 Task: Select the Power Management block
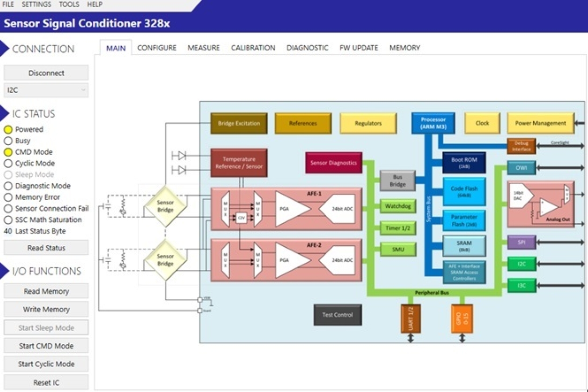(x=540, y=123)
